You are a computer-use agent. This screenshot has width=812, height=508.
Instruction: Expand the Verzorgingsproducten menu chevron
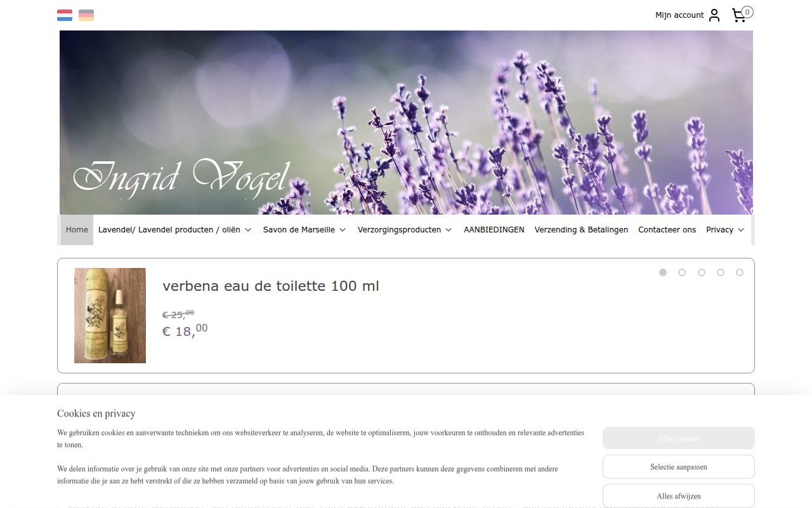(449, 230)
